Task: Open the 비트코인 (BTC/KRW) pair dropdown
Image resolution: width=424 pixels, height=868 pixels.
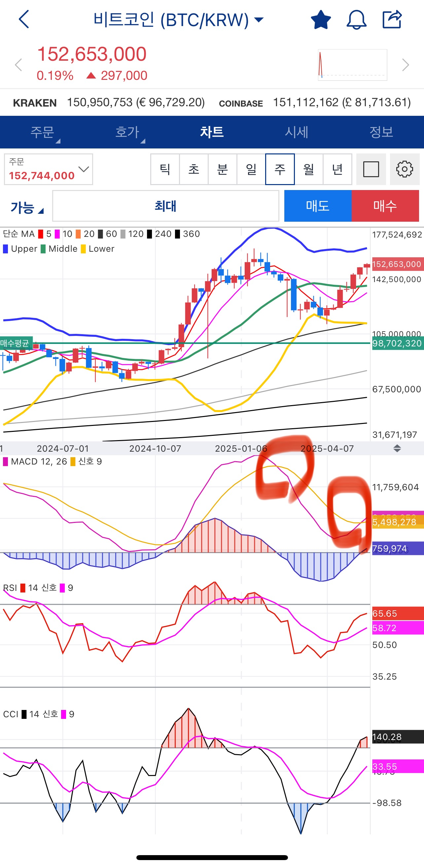Action: (x=178, y=19)
